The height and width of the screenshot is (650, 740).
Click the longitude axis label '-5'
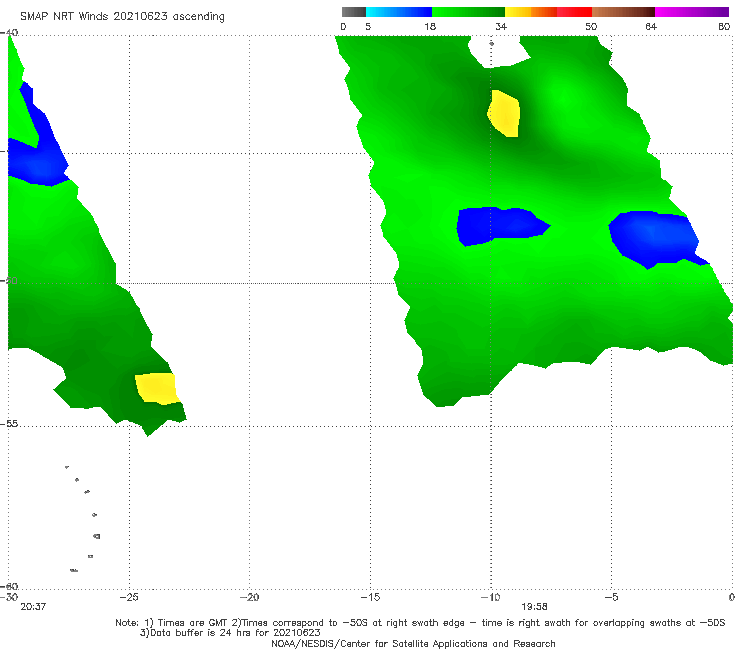611,597
